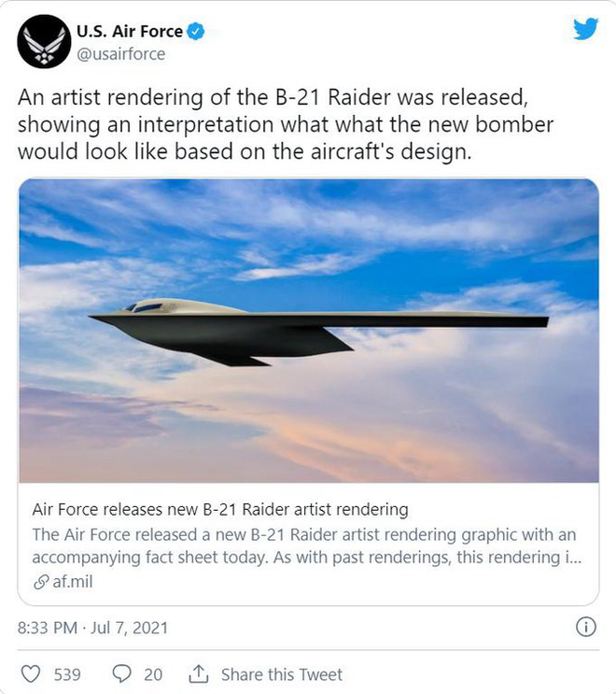Like the tweet with the heart icon
The image size is (616, 694).
pyautogui.click(x=31, y=673)
